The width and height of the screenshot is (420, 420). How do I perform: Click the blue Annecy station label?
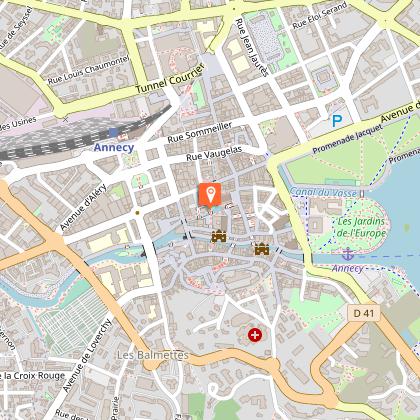(x=114, y=147)
